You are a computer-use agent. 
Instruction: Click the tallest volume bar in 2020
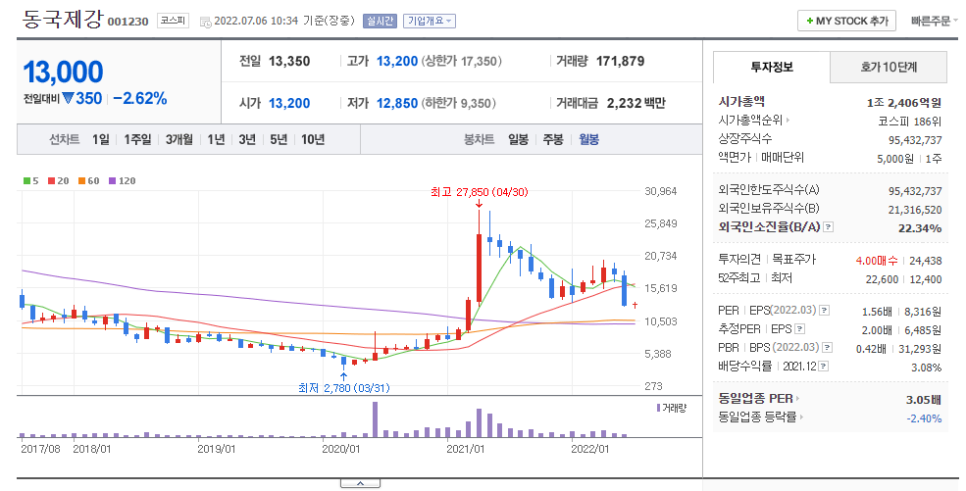pyautogui.click(x=375, y=420)
